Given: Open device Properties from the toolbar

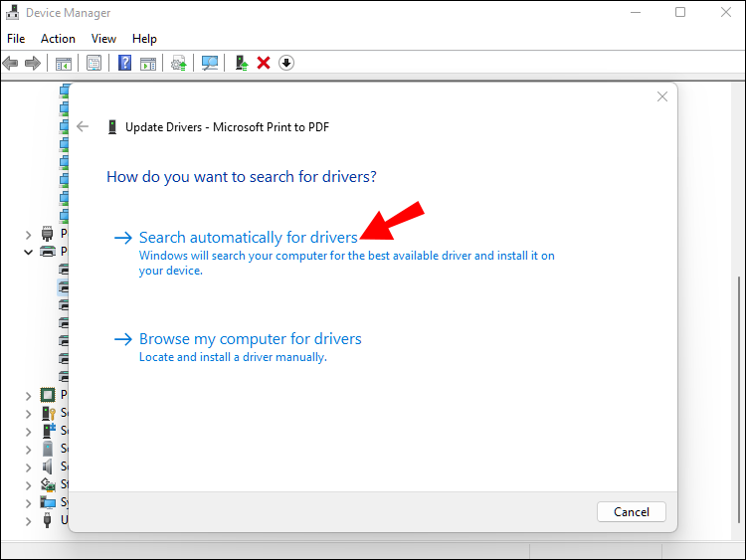Looking at the screenshot, I should click(x=93, y=63).
